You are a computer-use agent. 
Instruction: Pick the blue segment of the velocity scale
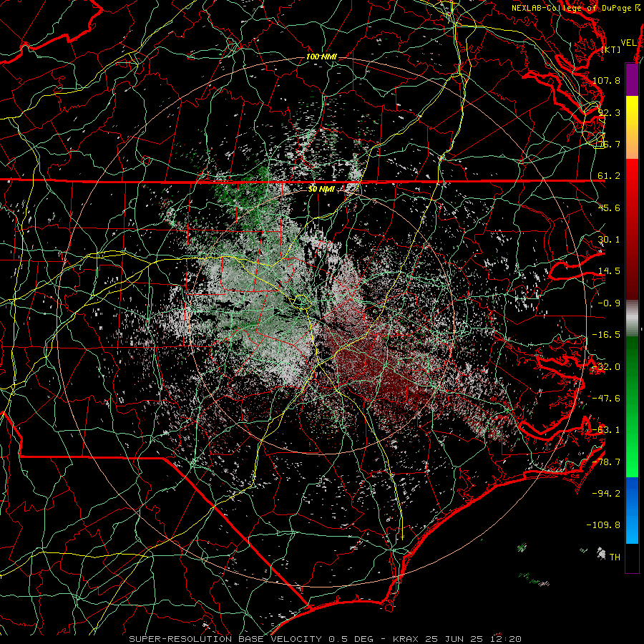coord(632,510)
